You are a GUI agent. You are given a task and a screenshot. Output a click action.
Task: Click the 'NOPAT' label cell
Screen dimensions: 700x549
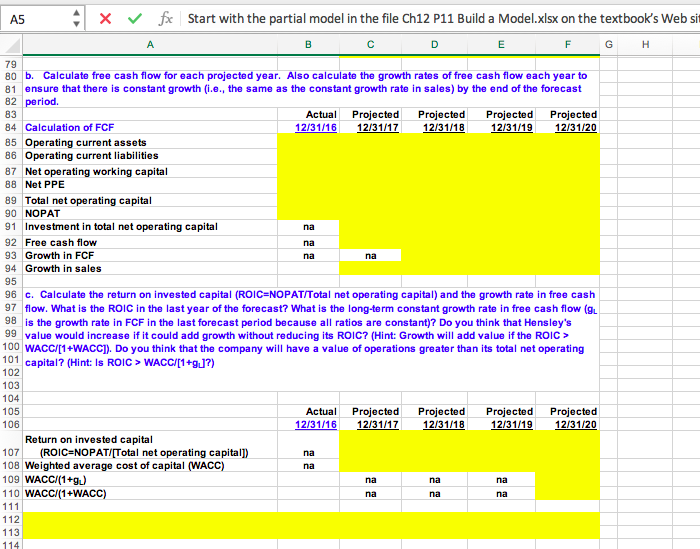150,213
